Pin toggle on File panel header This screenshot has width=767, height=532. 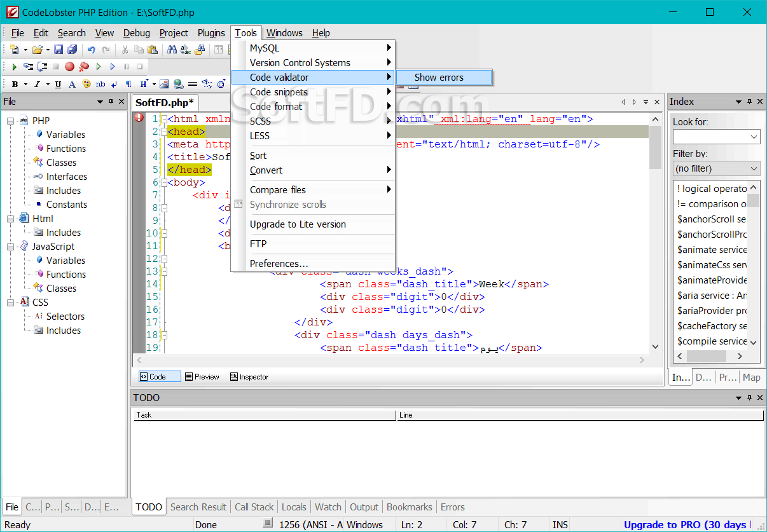tap(111, 102)
